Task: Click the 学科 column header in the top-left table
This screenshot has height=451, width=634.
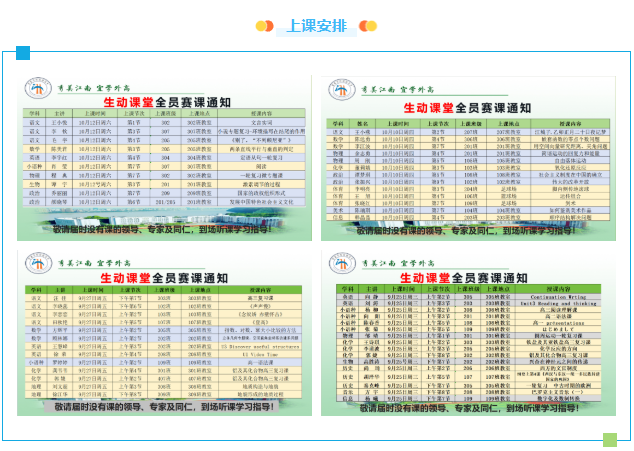Action: point(32,114)
